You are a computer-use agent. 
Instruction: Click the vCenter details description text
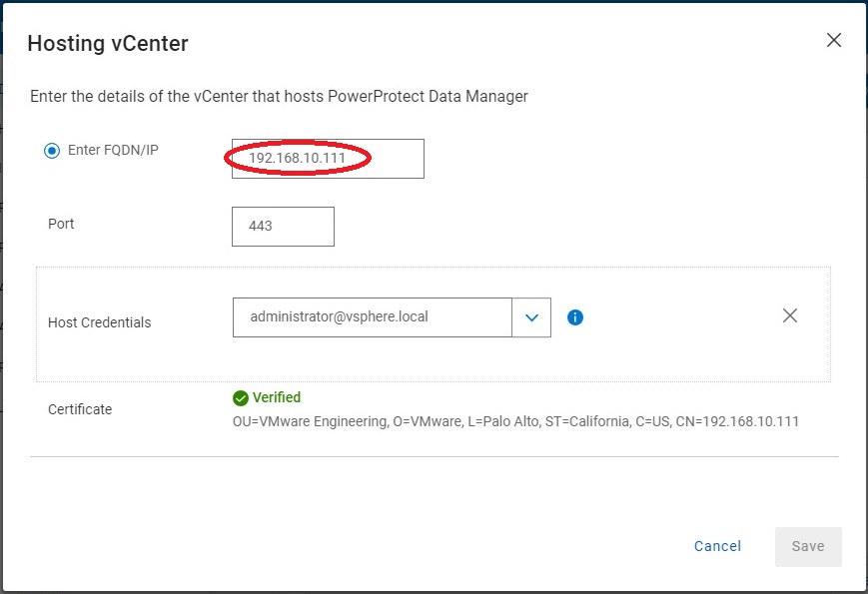coord(279,97)
